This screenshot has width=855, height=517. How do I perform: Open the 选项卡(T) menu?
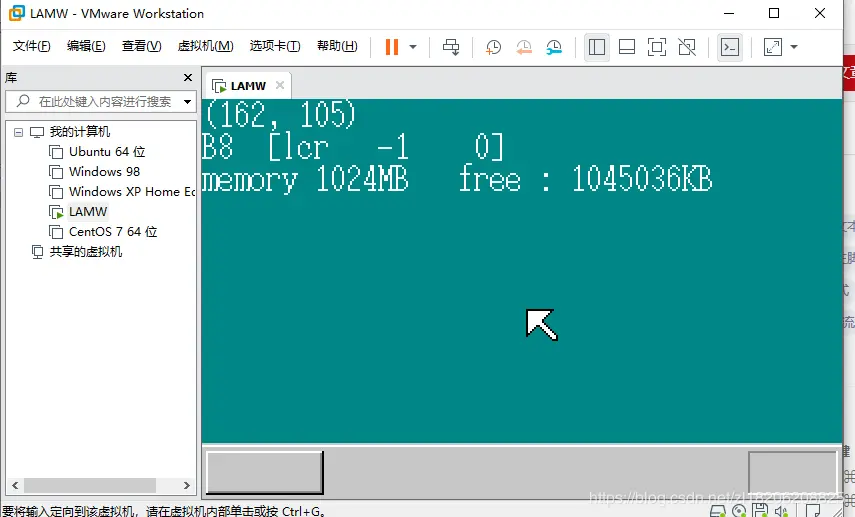point(275,46)
